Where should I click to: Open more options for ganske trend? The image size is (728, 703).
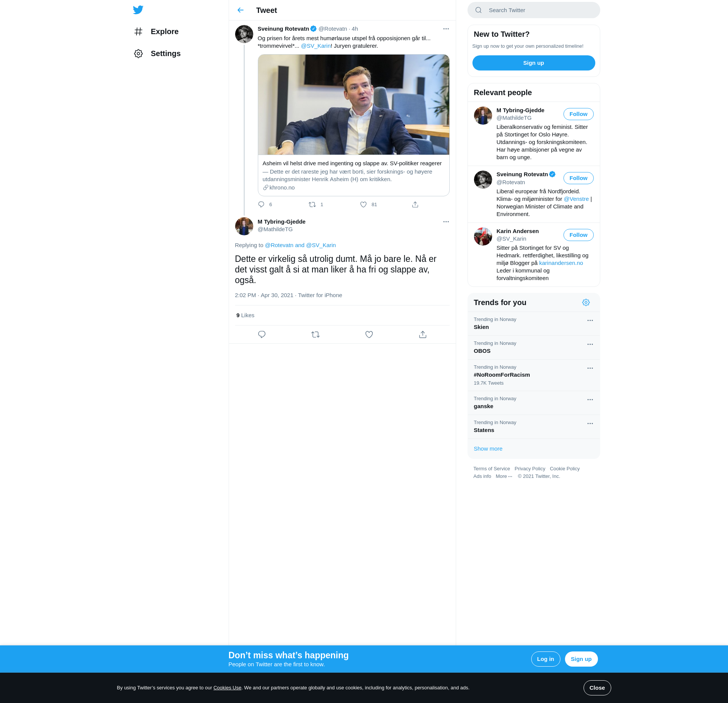pos(590,400)
